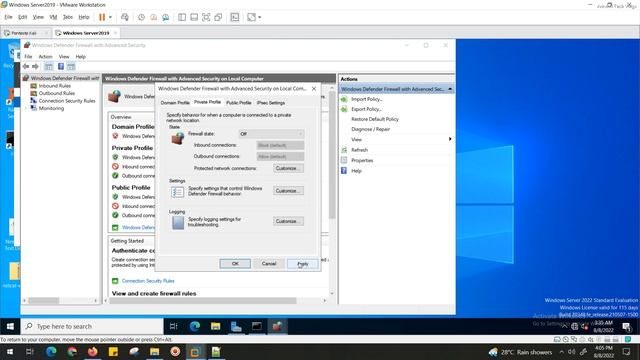Click the Export Policy icon in Actions pane
Screen dimensions: 640x360
[x=344, y=109]
